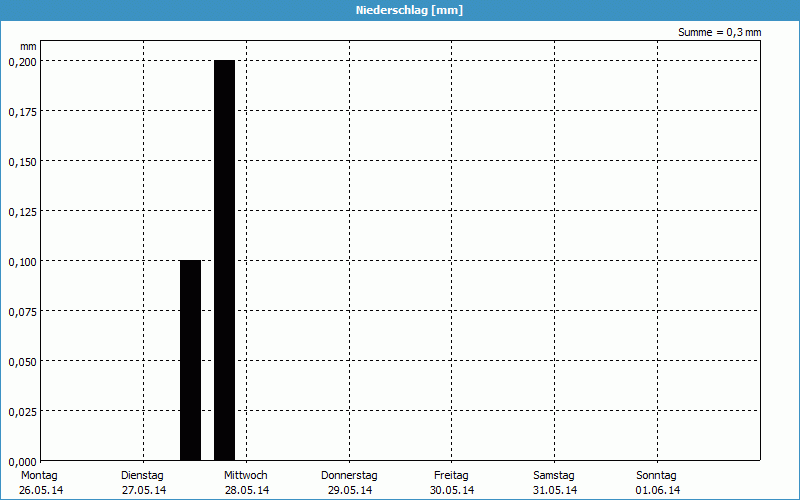This screenshot has width=800, height=500.
Task: Click the date 28.05.14
Action: (x=247, y=491)
